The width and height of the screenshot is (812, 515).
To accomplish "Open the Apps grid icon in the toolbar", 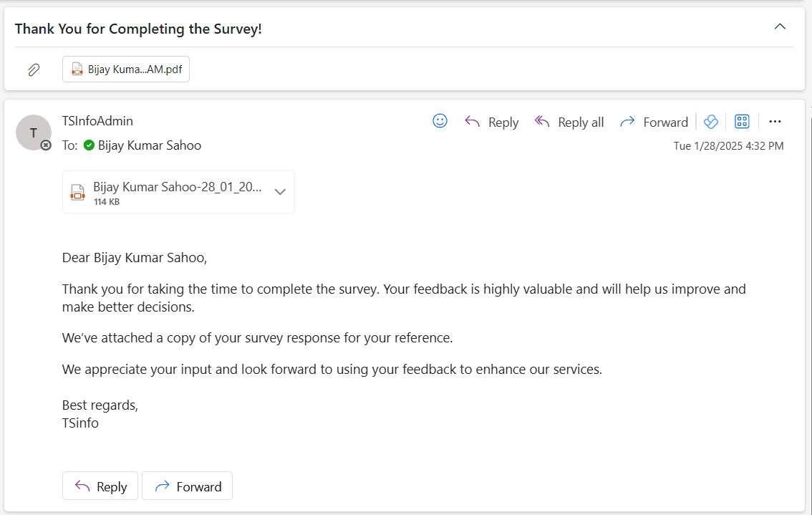I will (742, 121).
